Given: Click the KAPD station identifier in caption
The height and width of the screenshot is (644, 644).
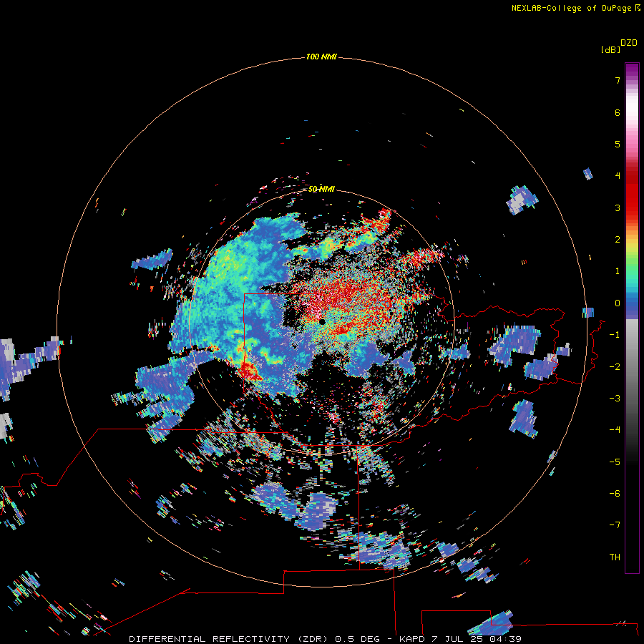Looking at the screenshot, I should click(412, 639).
